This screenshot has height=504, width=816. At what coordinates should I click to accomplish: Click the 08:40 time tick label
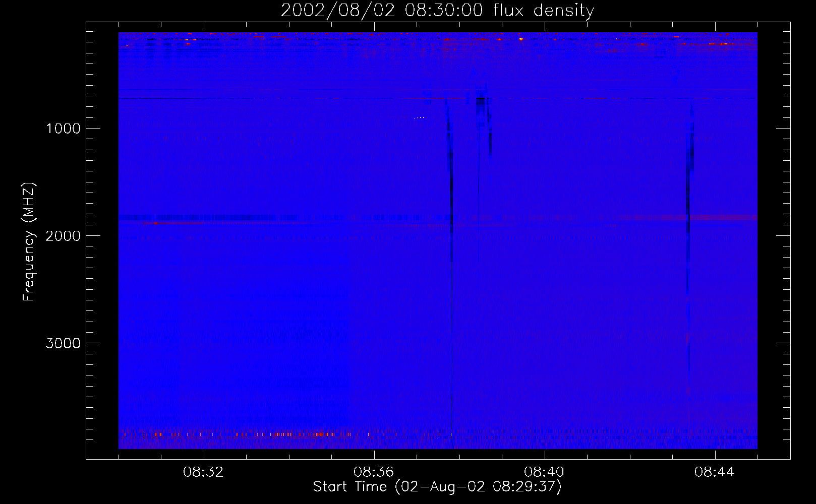544,472
